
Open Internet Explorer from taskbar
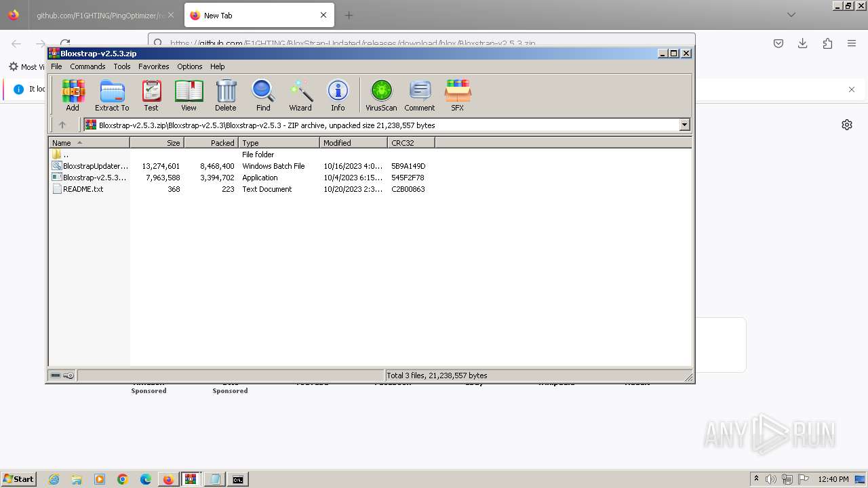pyautogui.click(x=54, y=479)
